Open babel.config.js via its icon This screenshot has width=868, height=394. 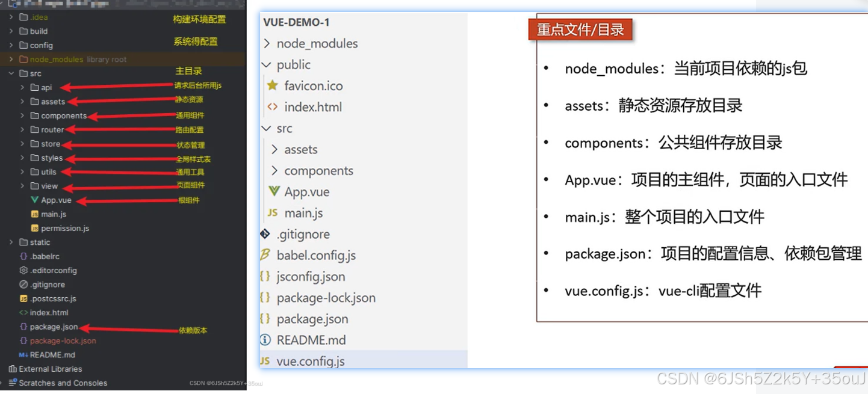tap(265, 255)
